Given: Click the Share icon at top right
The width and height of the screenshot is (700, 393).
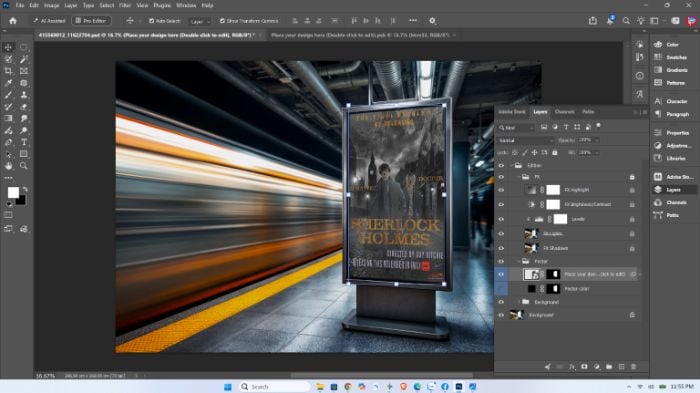Looking at the screenshot, I should coord(593,21).
